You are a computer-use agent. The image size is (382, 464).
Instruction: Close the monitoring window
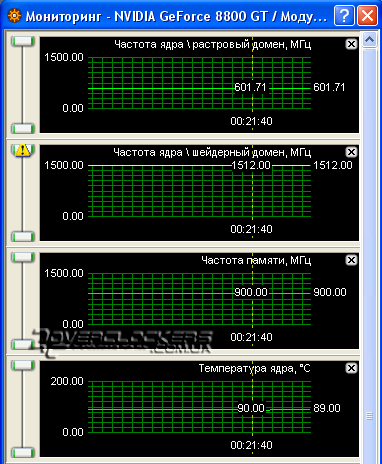(367, 15)
